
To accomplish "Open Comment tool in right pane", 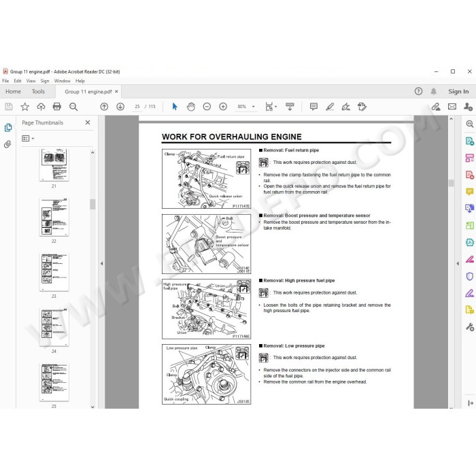I will click(470, 192).
